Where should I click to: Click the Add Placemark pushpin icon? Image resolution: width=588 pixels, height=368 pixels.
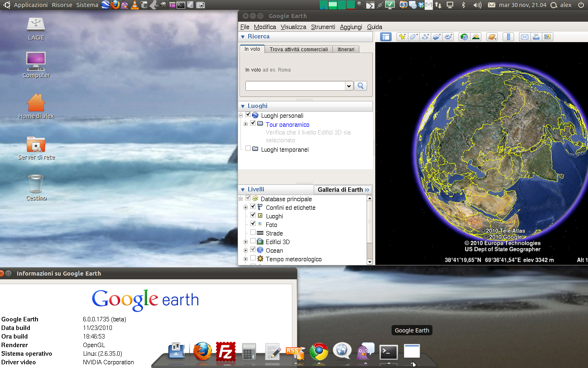click(402, 37)
